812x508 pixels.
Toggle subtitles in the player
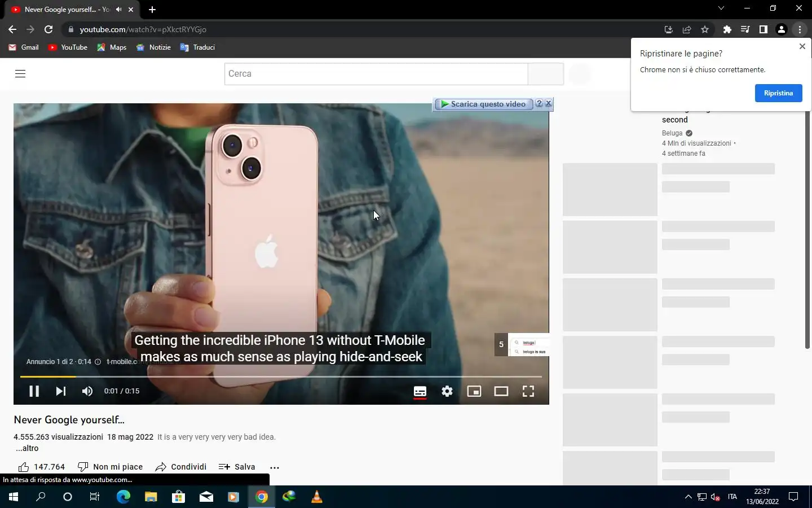(420, 391)
